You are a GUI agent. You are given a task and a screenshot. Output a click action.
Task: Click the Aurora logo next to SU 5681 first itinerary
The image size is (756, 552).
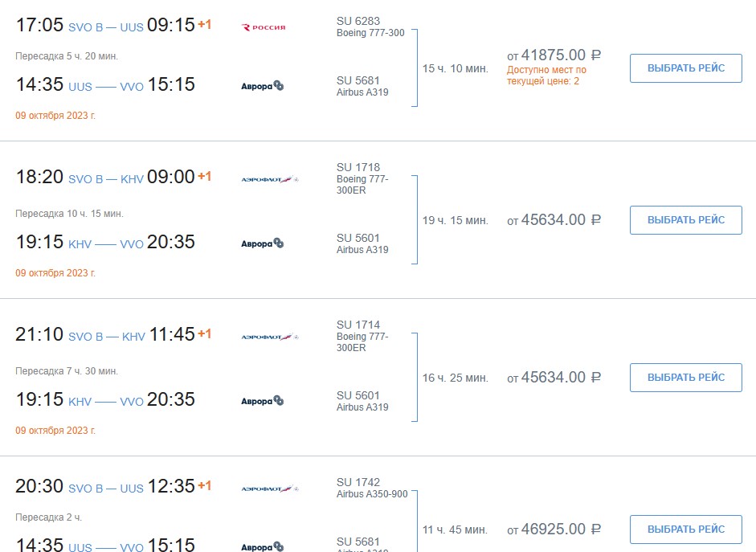point(262,86)
